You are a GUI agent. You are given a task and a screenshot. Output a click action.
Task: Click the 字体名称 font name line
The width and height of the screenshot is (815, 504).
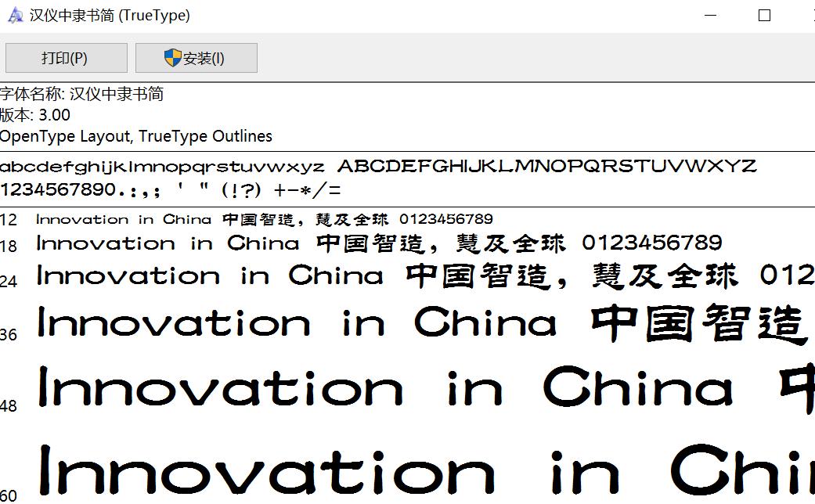(x=82, y=94)
